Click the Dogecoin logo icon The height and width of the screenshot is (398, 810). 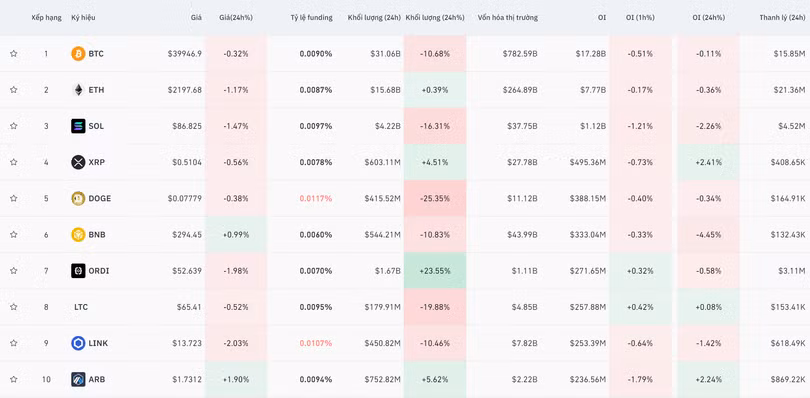click(78, 198)
